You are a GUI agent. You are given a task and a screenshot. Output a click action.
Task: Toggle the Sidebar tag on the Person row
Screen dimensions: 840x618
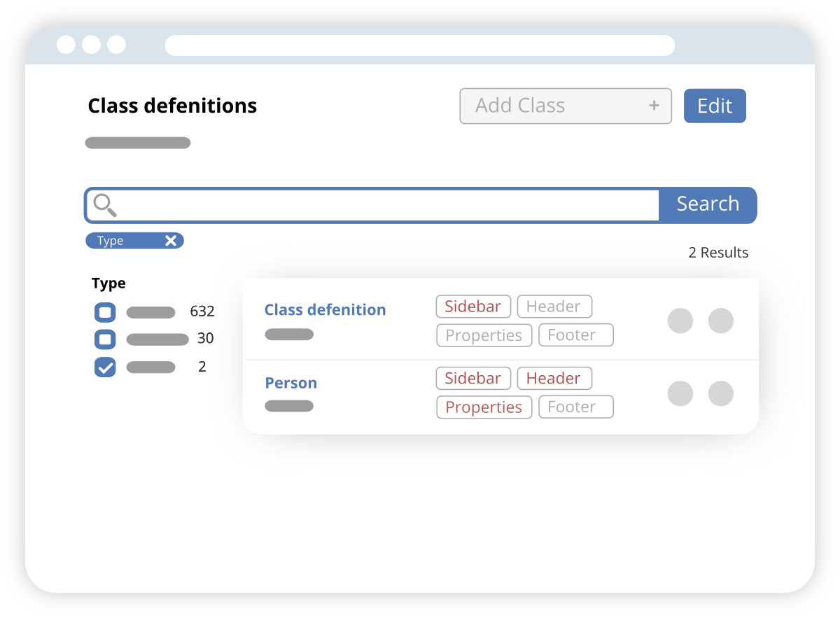coord(473,378)
